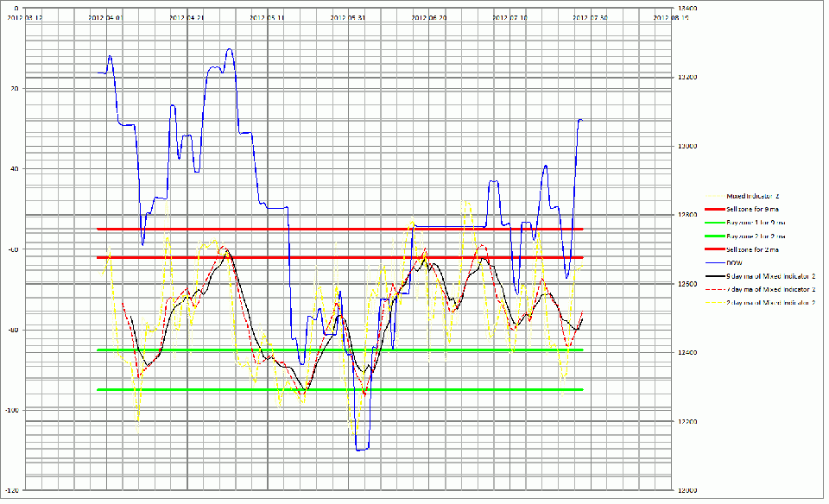829x504 pixels.
Task: Click the date label '2012 04 21'
Action: point(187,17)
